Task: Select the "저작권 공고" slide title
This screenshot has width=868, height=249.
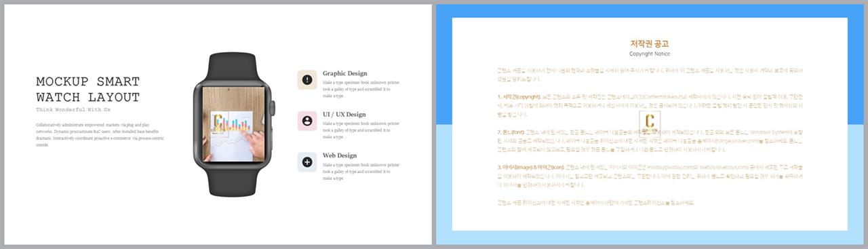Action: [650, 43]
